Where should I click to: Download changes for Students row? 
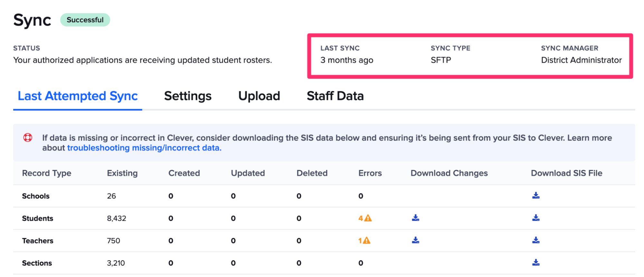(416, 218)
